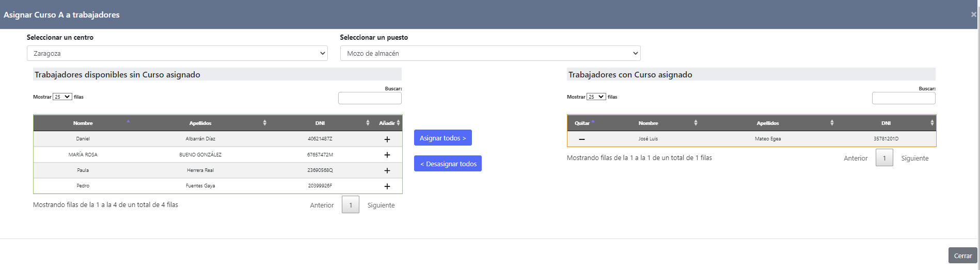This screenshot has width=980, height=270.
Task: Click the Desasignar todos button
Action: 448,164
